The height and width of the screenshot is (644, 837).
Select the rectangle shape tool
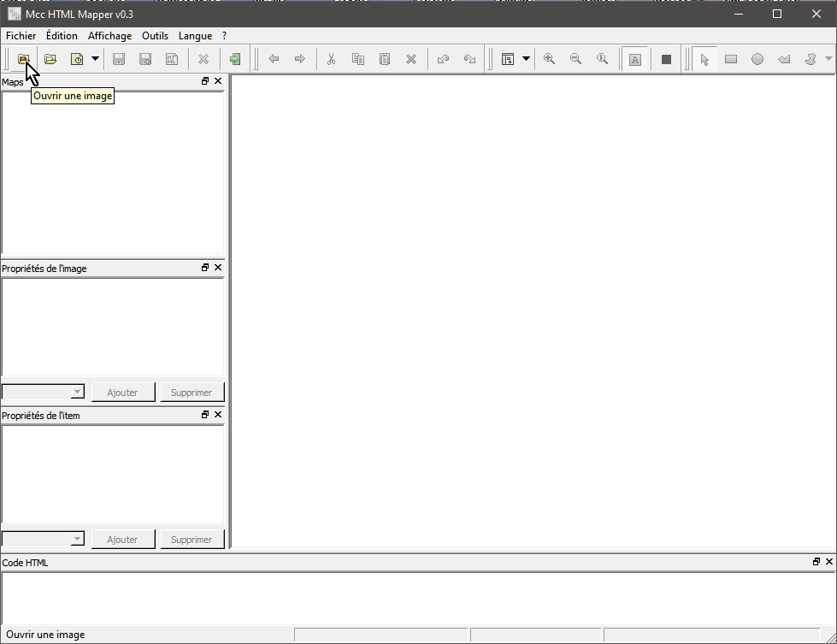pos(731,59)
